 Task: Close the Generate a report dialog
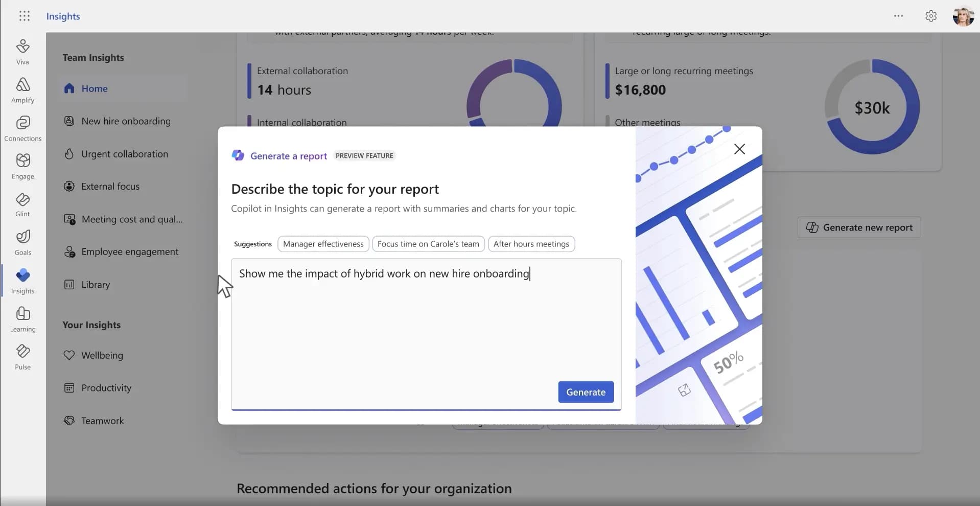[x=739, y=149]
